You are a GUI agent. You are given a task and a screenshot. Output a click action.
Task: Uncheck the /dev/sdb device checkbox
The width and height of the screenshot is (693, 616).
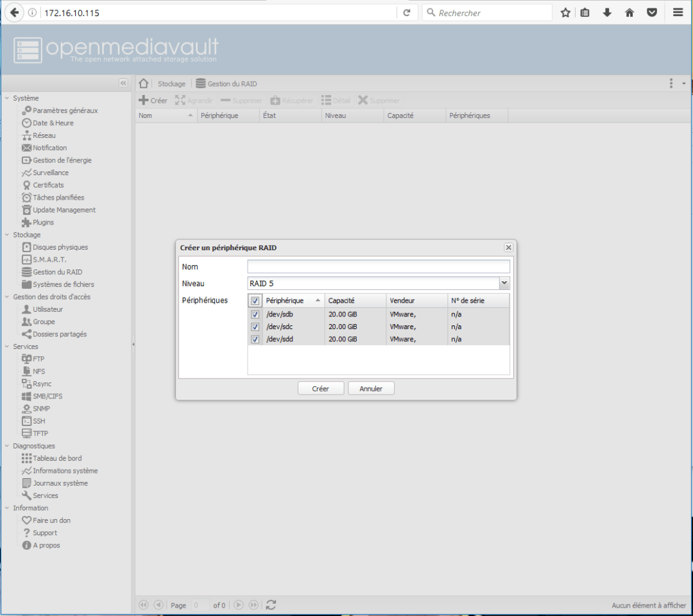coord(255,315)
